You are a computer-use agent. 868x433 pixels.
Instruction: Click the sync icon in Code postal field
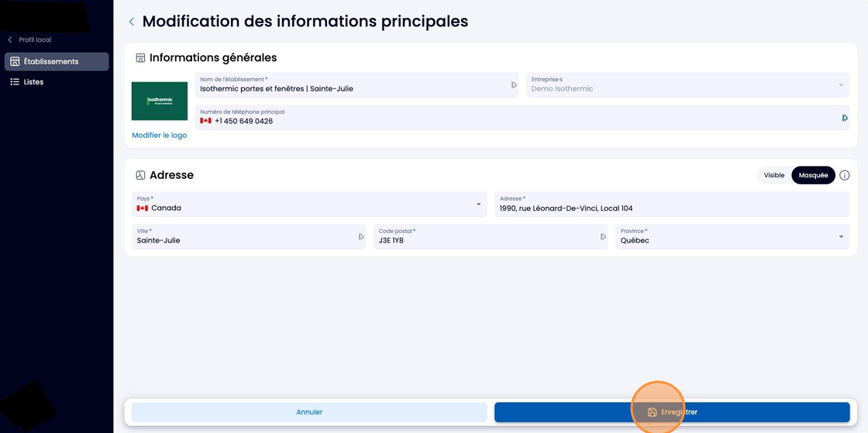tap(603, 237)
